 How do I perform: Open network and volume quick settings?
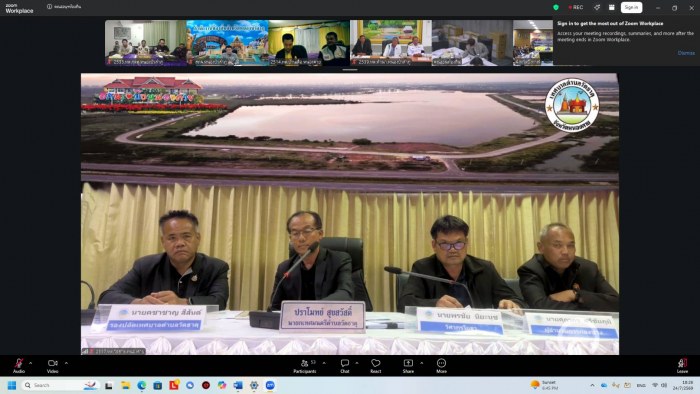click(659, 386)
